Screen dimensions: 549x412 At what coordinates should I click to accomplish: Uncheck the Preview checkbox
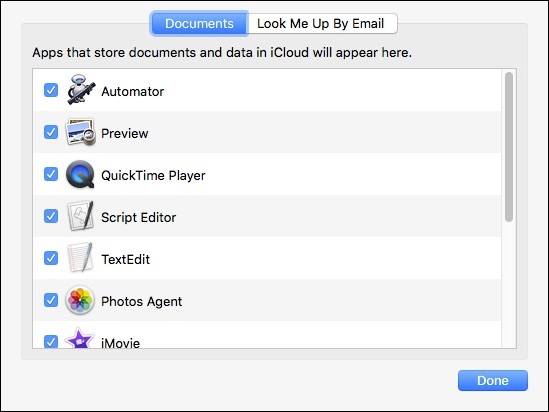coord(51,132)
